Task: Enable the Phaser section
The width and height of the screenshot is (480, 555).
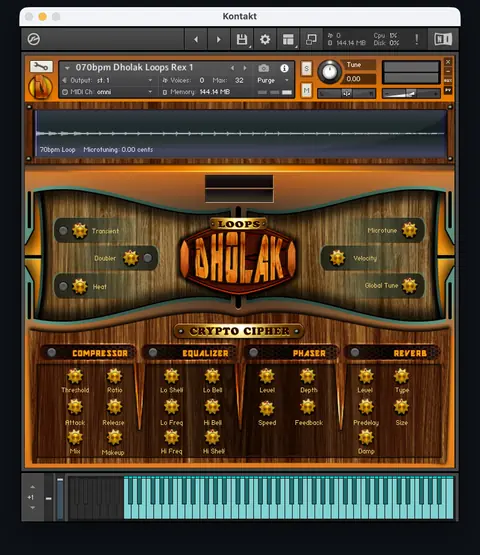Action: click(253, 353)
